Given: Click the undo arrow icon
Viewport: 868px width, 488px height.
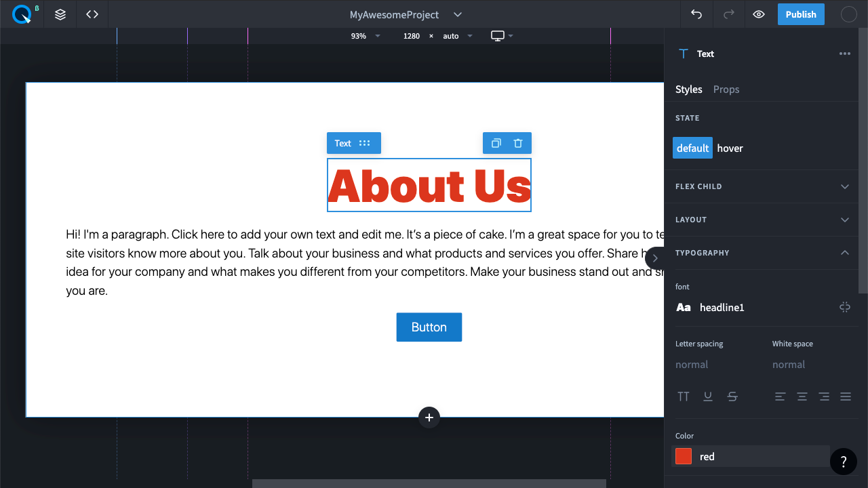Looking at the screenshot, I should coord(696,14).
